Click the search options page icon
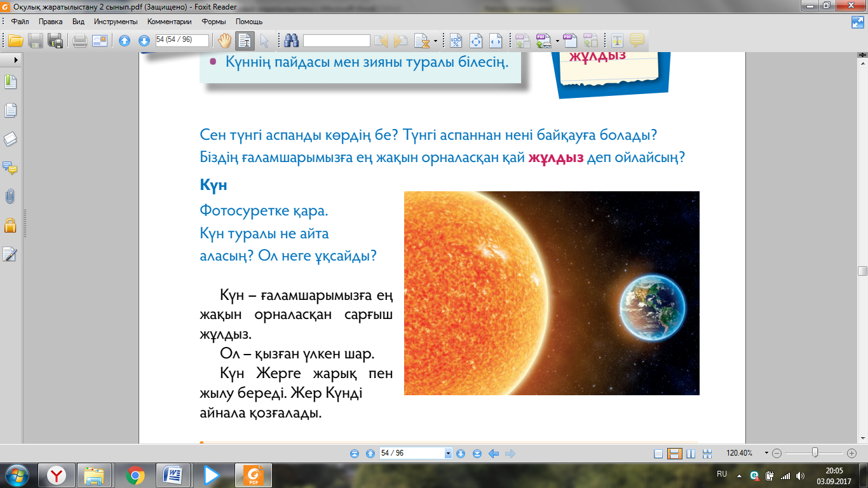The height and width of the screenshot is (488, 868). coord(421,41)
